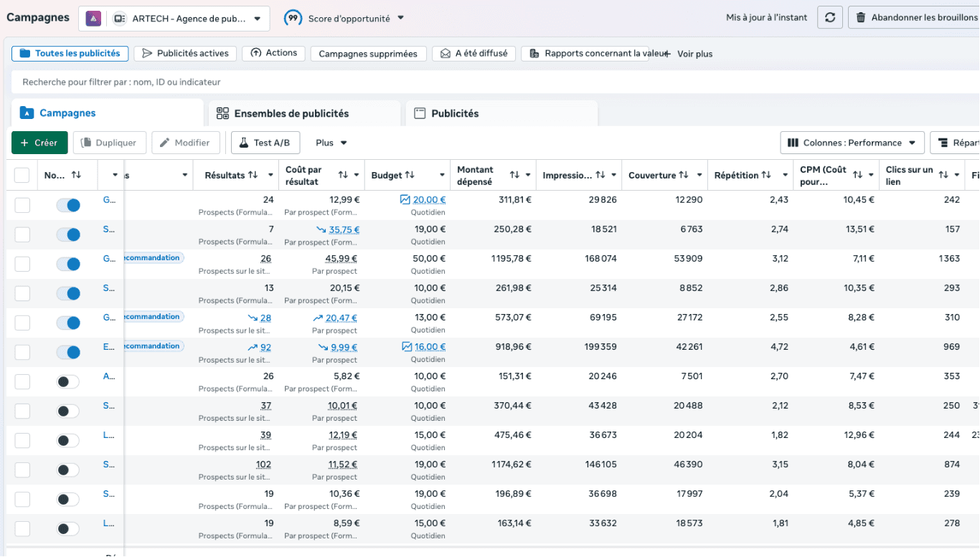Enable the campaign with 151,31 € spent
980x557 pixels.
(68, 381)
